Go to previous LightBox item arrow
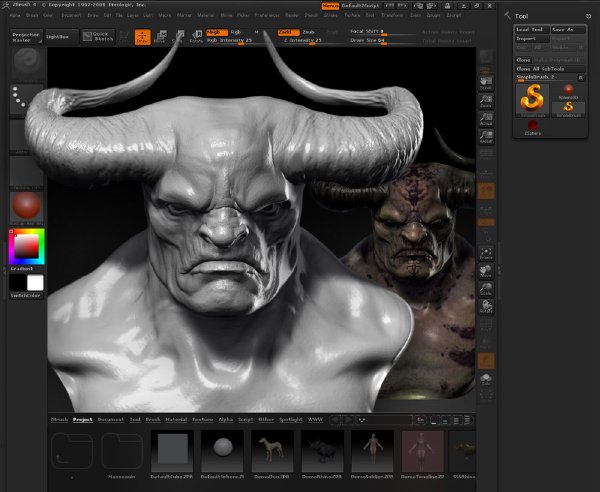 tap(335, 420)
